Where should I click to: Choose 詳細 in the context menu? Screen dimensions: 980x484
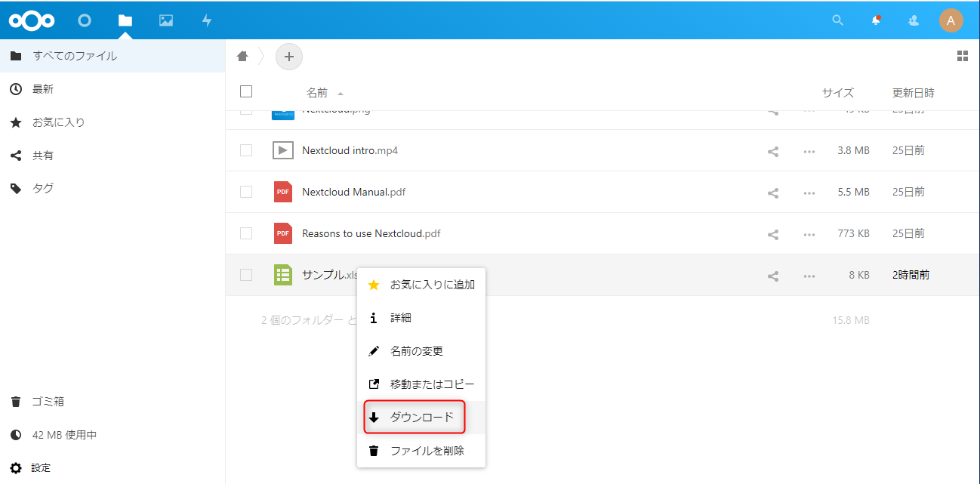tap(421, 318)
